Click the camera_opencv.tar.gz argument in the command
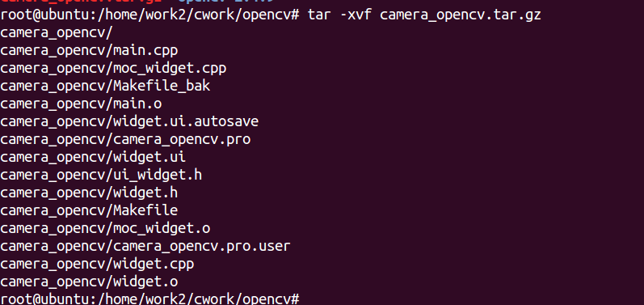This screenshot has width=644, height=305. click(461, 16)
